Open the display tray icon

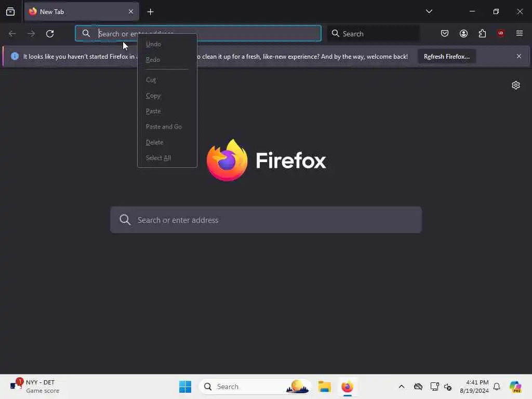pos(434,387)
